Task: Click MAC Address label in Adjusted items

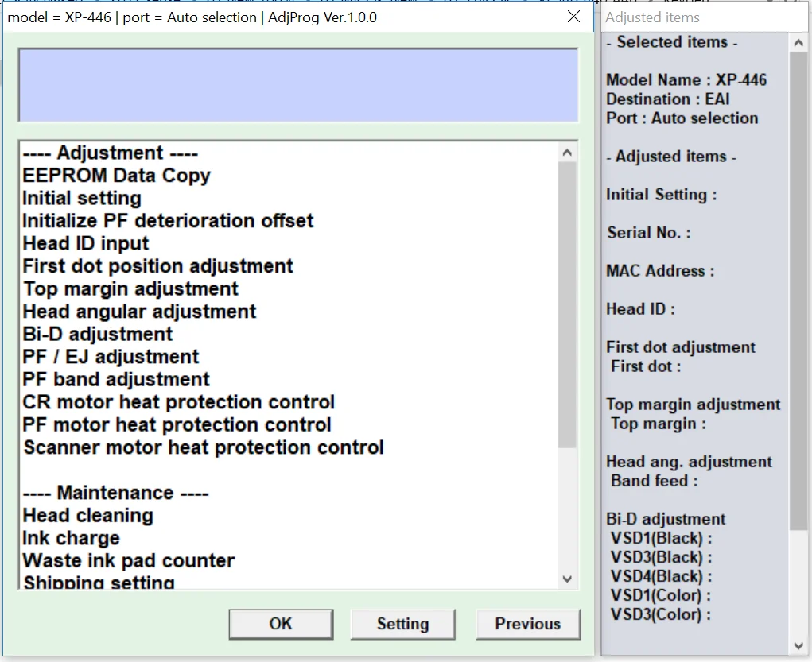Action: click(x=660, y=271)
